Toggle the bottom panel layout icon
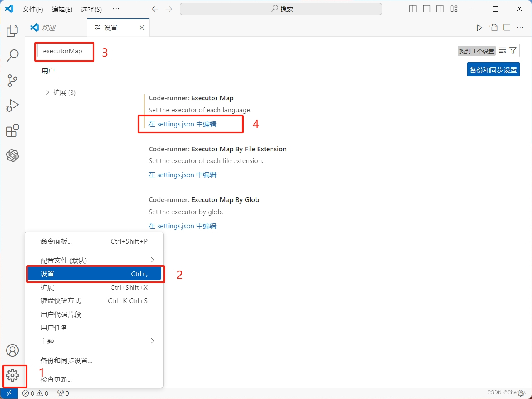This screenshot has height=399, width=532. [426, 9]
